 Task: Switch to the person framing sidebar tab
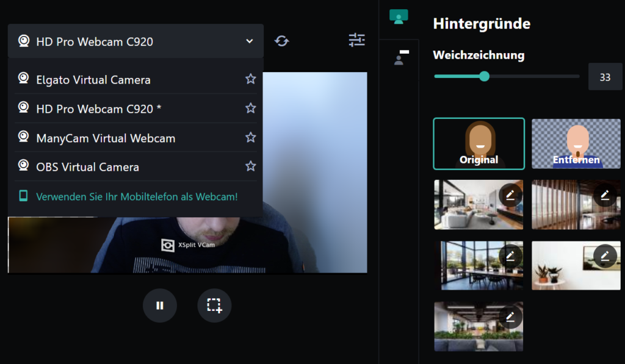pos(400,57)
